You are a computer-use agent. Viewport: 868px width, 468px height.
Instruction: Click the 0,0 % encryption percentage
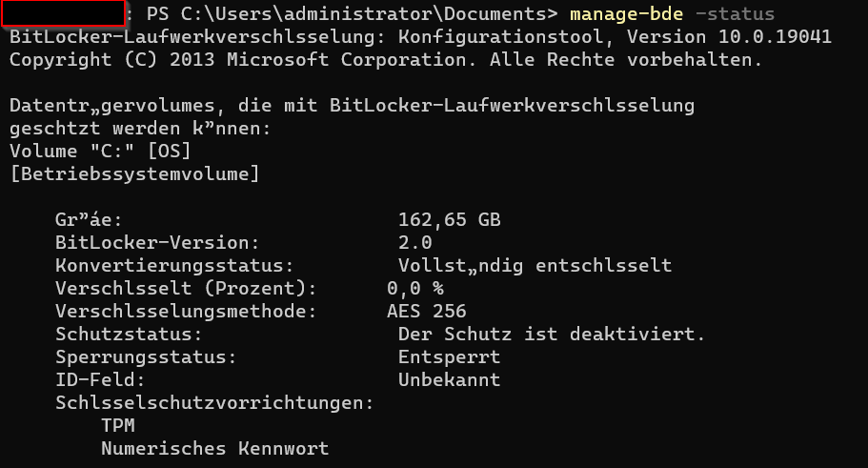coord(414,289)
